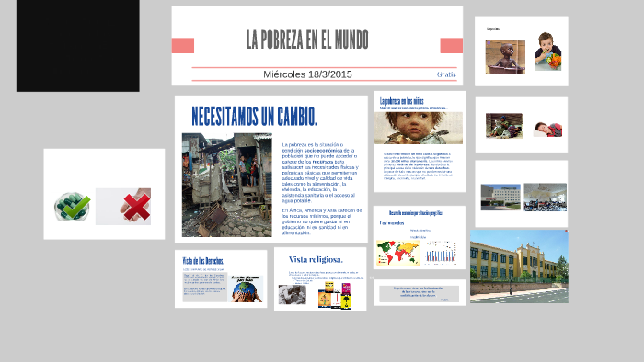Screen dimensions: 644x362
Task: Click the dirty-faced child photo
Action: (418, 128)
